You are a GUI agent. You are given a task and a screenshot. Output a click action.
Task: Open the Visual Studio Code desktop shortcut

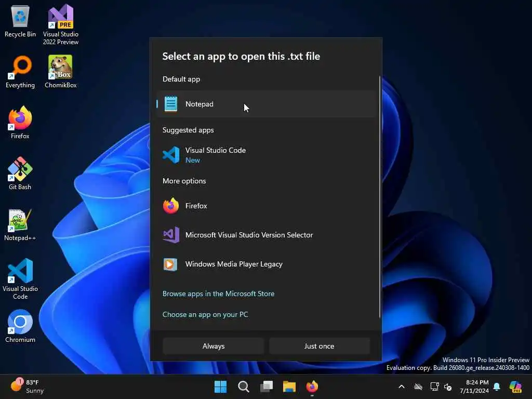click(20, 279)
